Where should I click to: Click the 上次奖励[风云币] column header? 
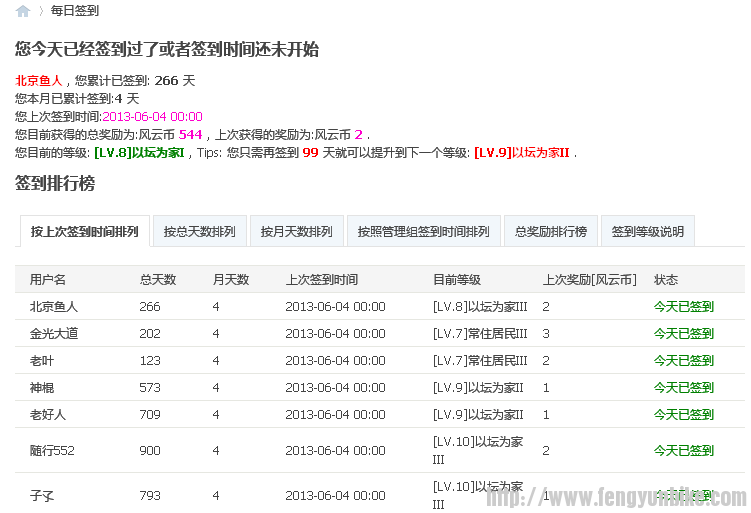coord(590,279)
